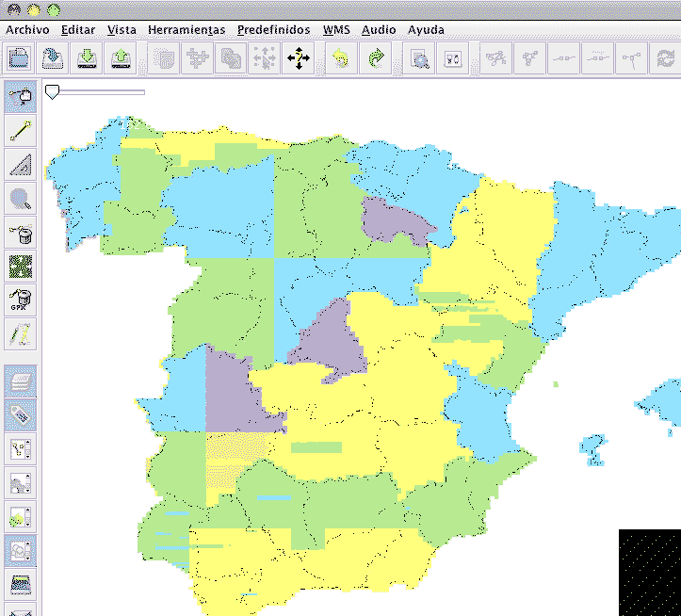Choose the GPX trash-can tool
The height and width of the screenshot is (616, 681).
tap(21, 300)
